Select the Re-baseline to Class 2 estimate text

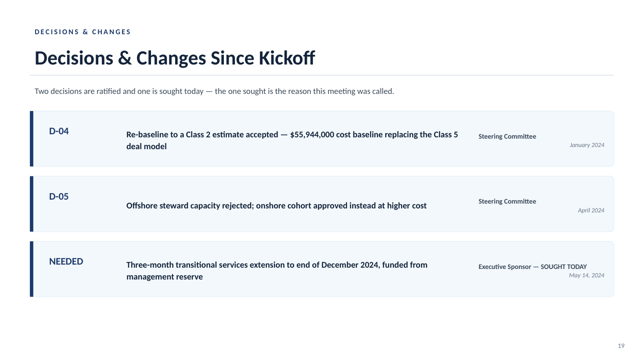(x=292, y=140)
